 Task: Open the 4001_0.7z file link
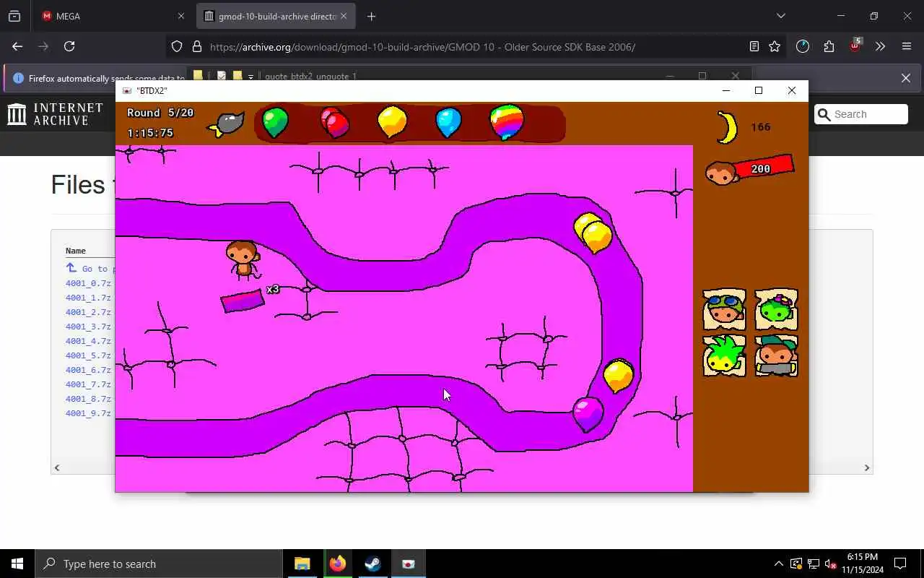click(x=88, y=283)
